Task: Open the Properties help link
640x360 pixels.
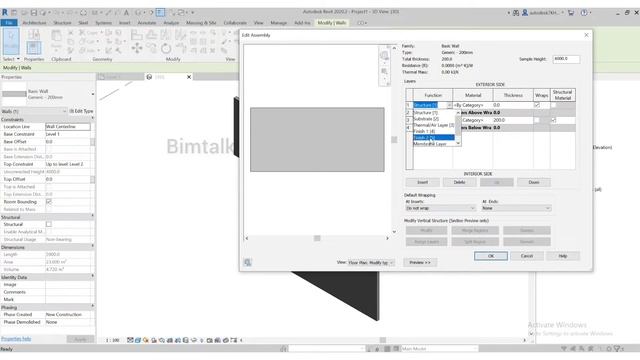Action: pos(16,339)
